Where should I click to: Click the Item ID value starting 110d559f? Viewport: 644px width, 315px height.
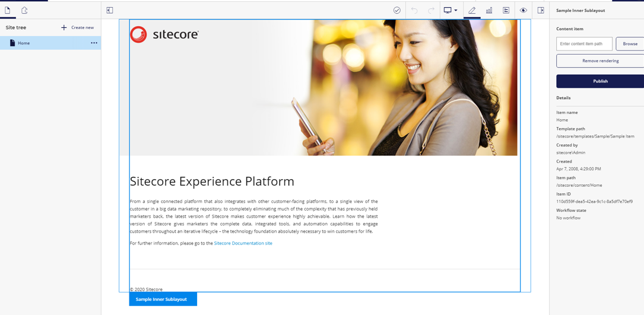(594, 201)
